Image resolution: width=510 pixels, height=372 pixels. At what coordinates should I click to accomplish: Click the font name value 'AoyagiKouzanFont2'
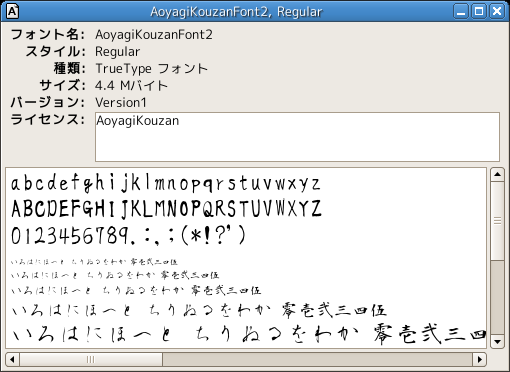click(154, 35)
